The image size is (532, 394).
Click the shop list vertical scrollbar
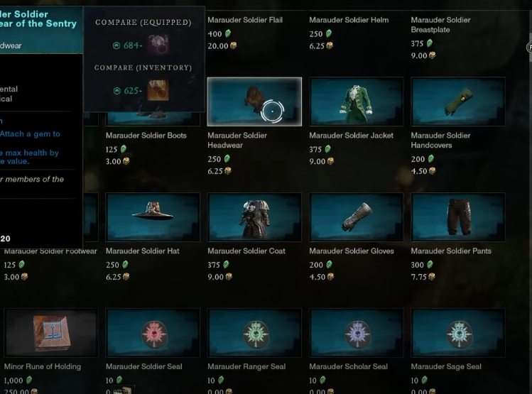[530, 204]
